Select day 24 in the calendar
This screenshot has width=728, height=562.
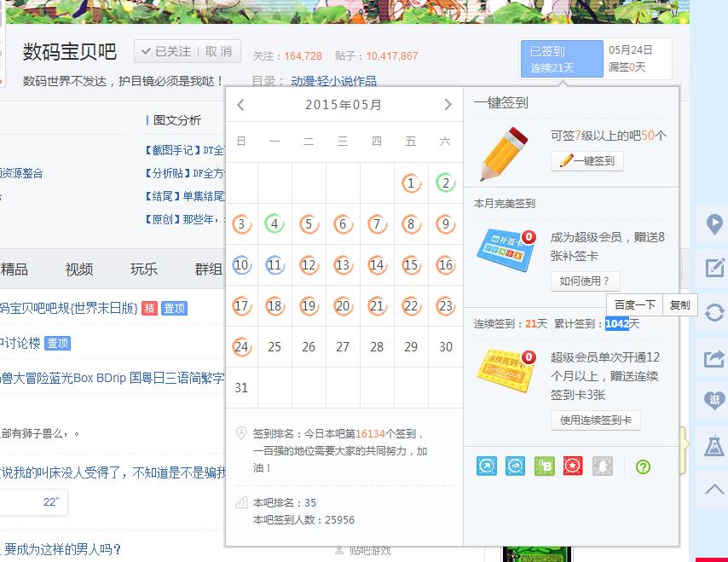241,346
